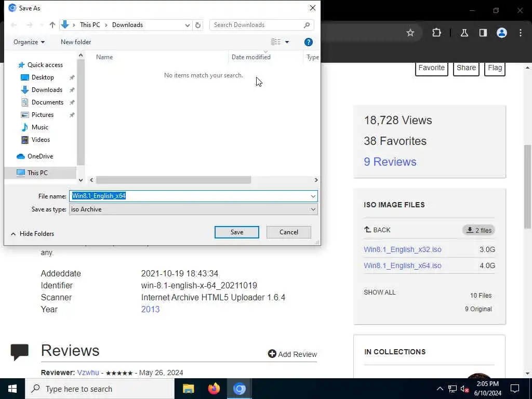Expand address bar history dropdown
Screen dimensions: 532x399
coord(187,25)
